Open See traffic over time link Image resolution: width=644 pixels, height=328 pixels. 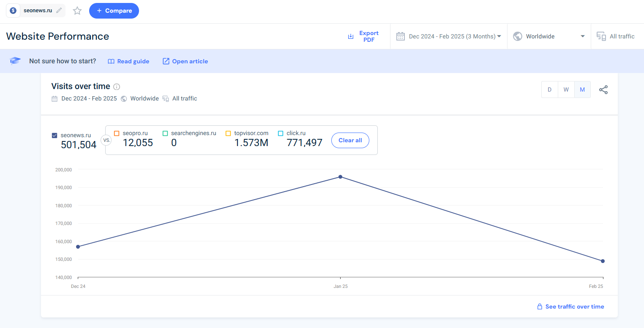(x=575, y=306)
